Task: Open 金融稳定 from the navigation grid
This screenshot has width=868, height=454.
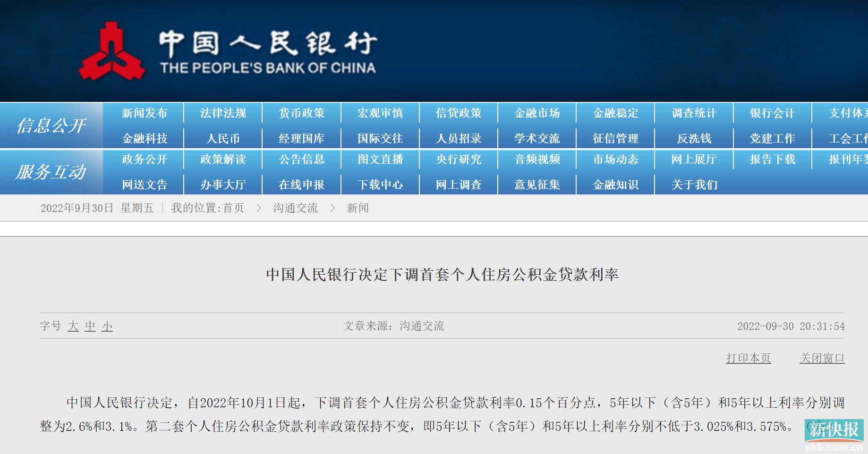Action: click(x=615, y=113)
